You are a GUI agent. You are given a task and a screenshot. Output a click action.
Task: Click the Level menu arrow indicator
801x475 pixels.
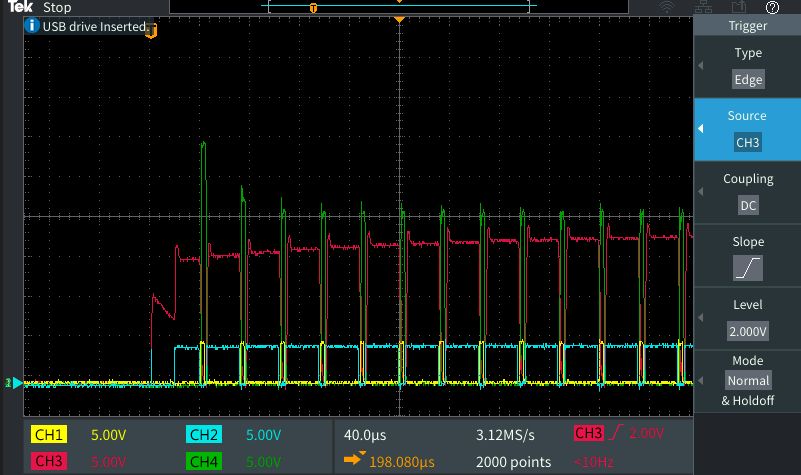(x=701, y=318)
